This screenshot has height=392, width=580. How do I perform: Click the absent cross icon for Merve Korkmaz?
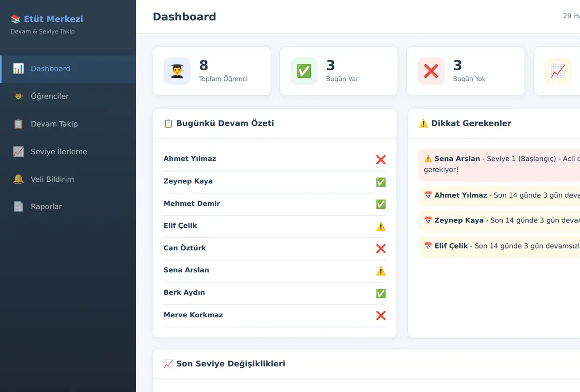click(x=381, y=315)
